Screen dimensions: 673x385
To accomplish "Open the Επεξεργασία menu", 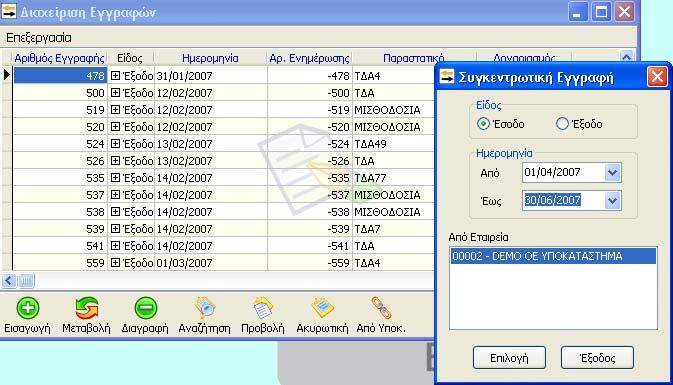I will point(39,38).
